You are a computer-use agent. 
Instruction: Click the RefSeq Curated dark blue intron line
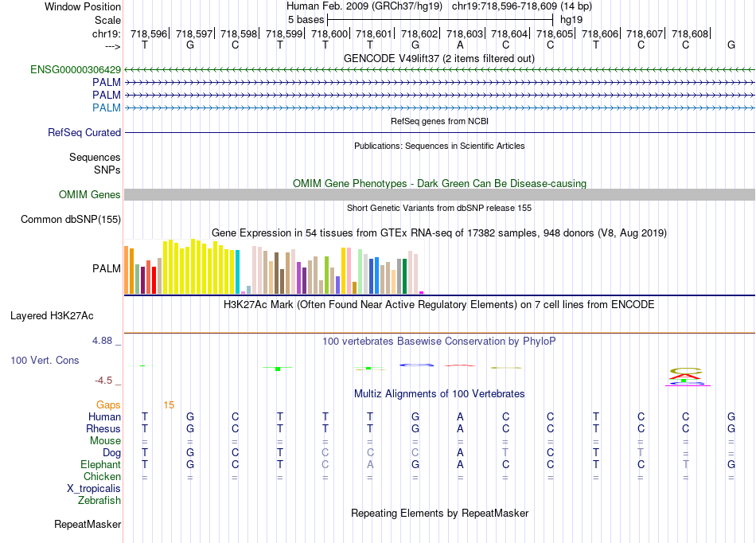[439, 133]
